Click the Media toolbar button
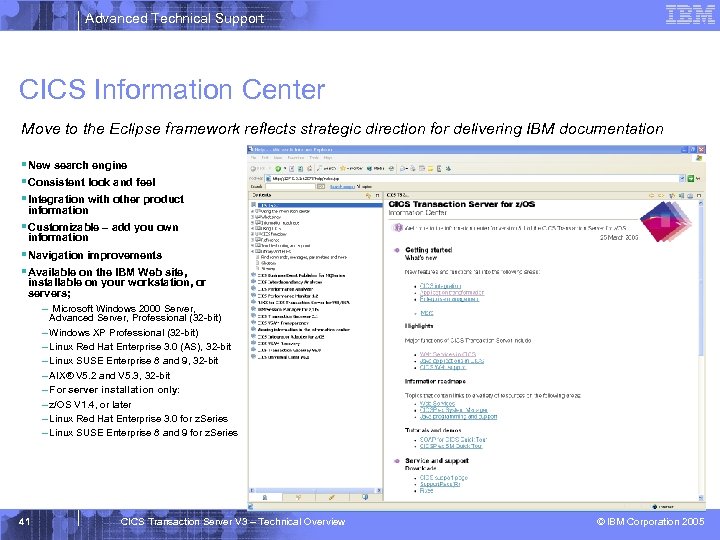720x540 pixels. 376,169
